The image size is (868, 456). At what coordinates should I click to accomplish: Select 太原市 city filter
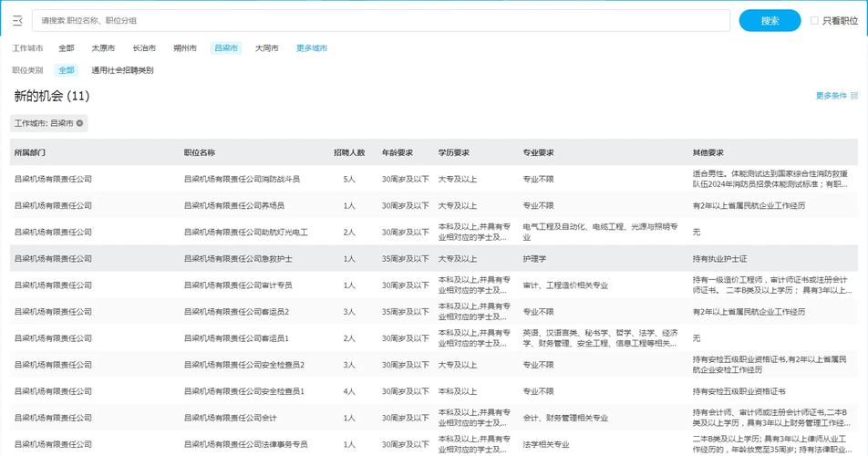(103, 48)
